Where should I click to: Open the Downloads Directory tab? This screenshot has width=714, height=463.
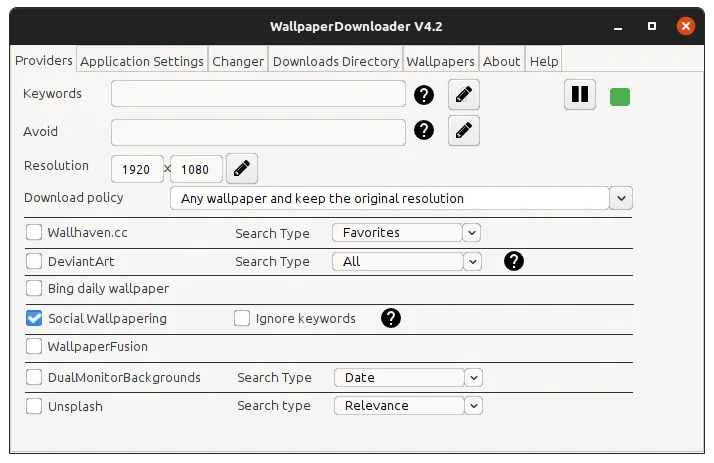coord(336,61)
